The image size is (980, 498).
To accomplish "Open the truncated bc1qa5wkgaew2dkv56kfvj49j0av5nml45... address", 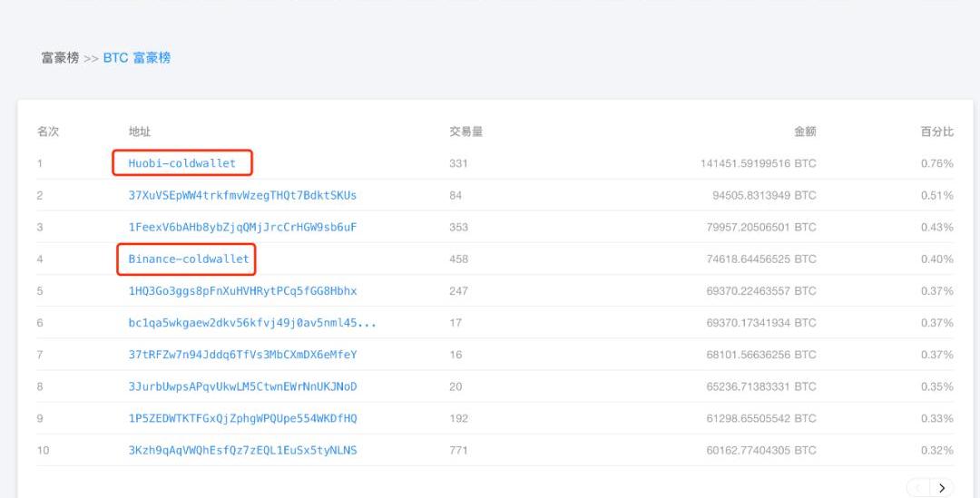I will 251,323.
